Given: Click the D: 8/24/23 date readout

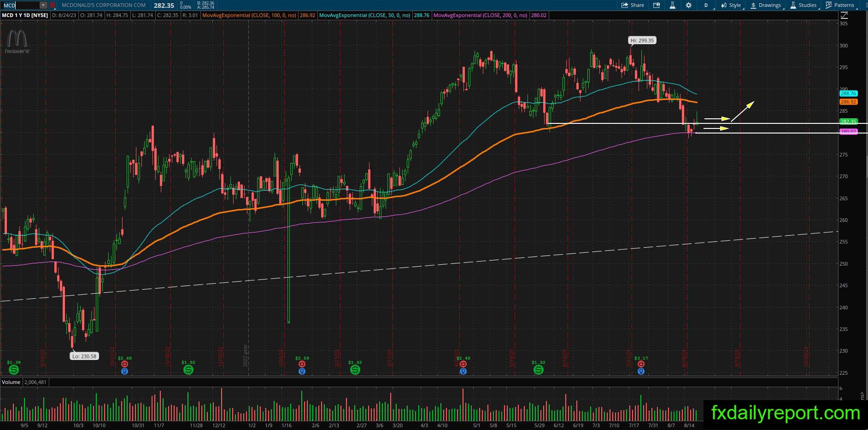Looking at the screenshot, I should point(65,15).
